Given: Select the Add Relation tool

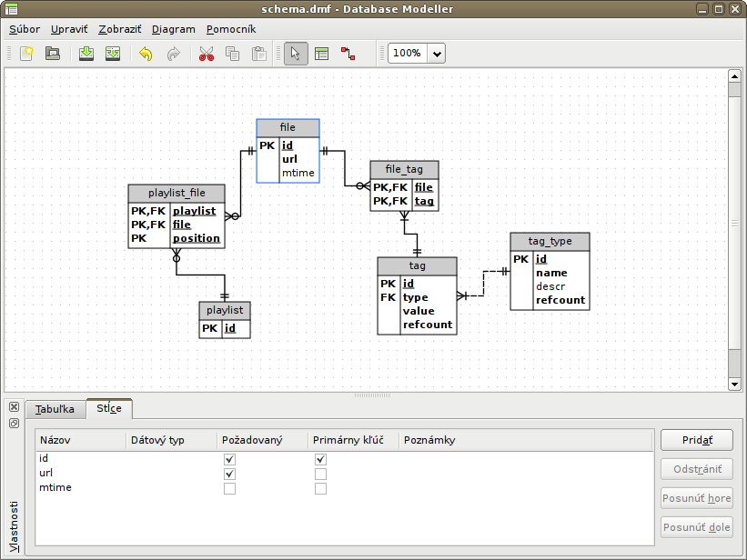Looking at the screenshot, I should (348, 54).
